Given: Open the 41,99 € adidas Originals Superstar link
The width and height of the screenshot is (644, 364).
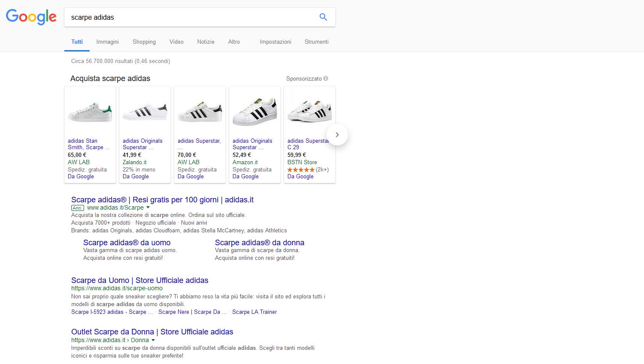Looking at the screenshot, I should (x=142, y=144).
